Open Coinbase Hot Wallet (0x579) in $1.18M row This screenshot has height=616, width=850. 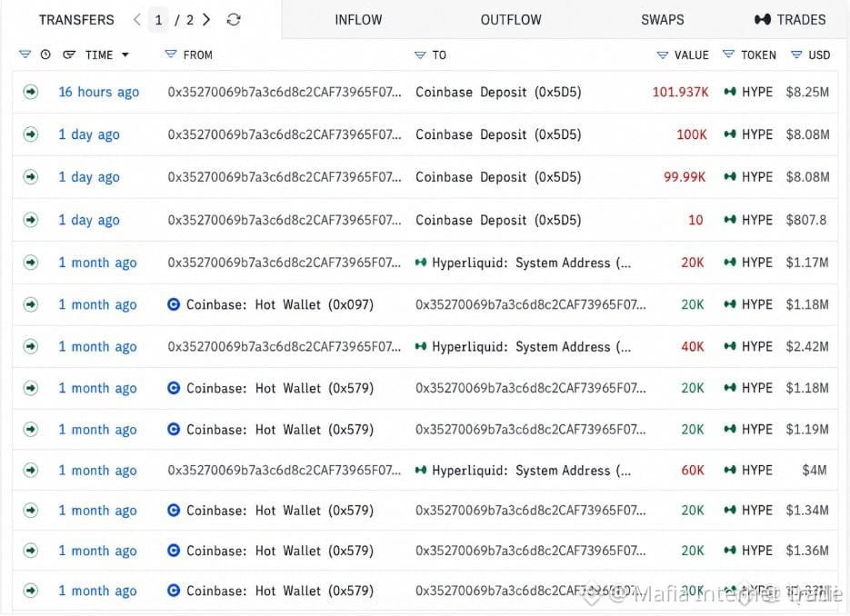point(271,388)
